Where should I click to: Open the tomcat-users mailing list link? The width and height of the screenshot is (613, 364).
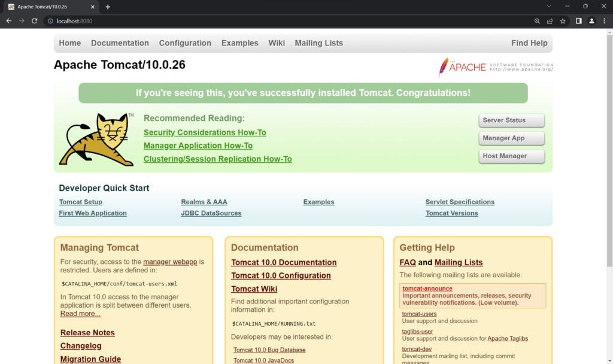pyautogui.click(x=419, y=314)
